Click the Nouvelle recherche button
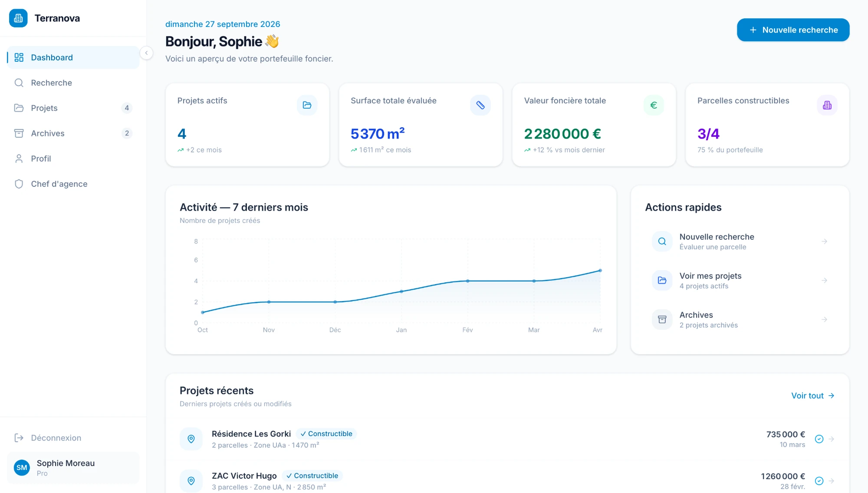The width and height of the screenshot is (868, 493). coord(793,30)
